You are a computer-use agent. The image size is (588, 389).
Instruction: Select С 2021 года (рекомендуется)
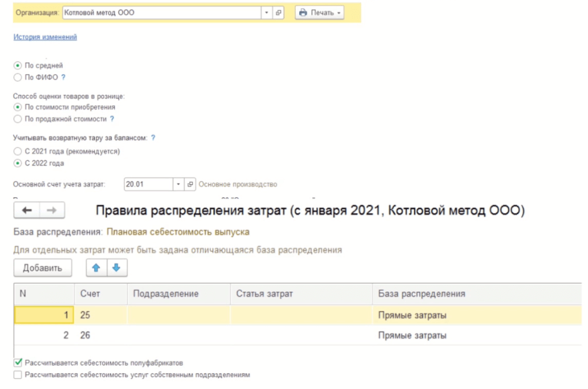(18, 152)
